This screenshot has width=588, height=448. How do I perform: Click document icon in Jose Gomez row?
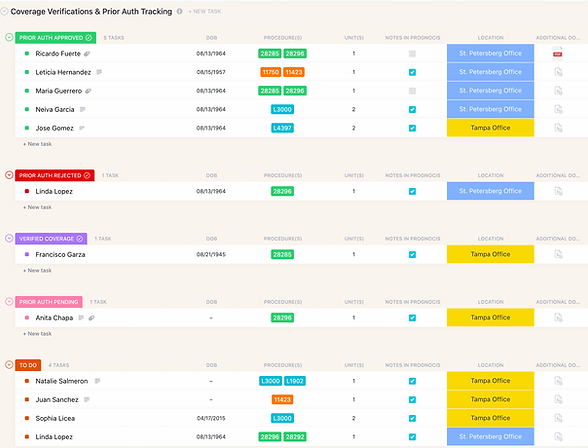click(x=558, y=128)
